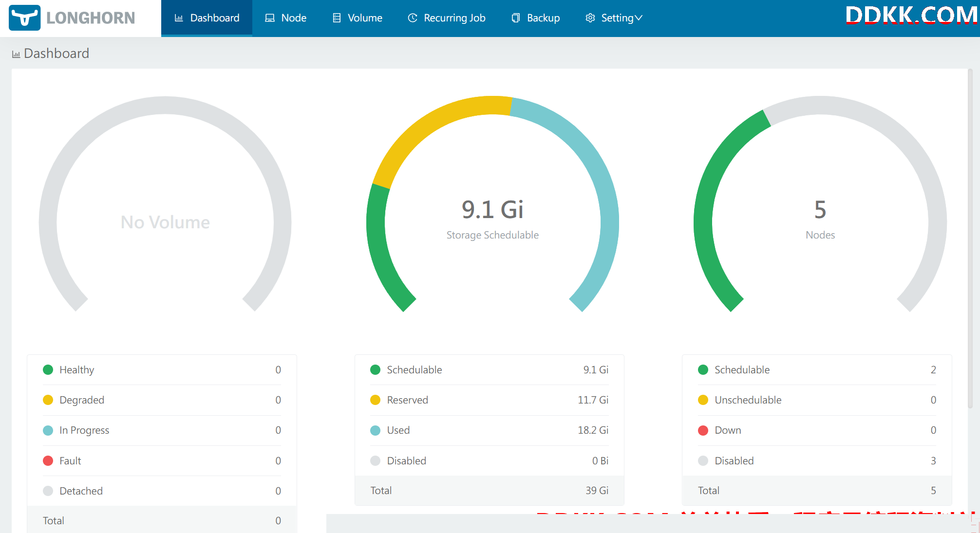Click the Fault red status dot
This screenshot has width=980, height=533.
48,460
